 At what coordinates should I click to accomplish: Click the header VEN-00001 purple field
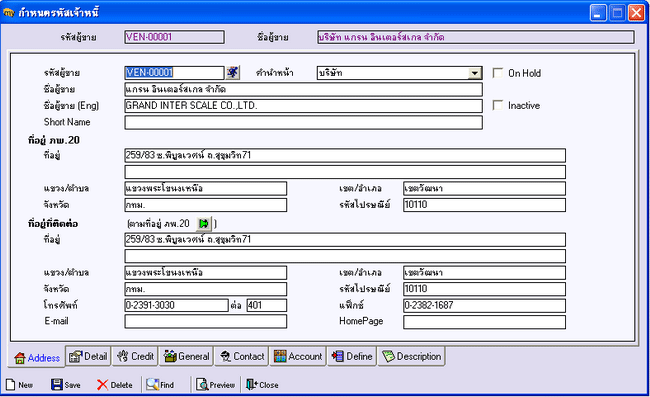[x=175, y=37]
